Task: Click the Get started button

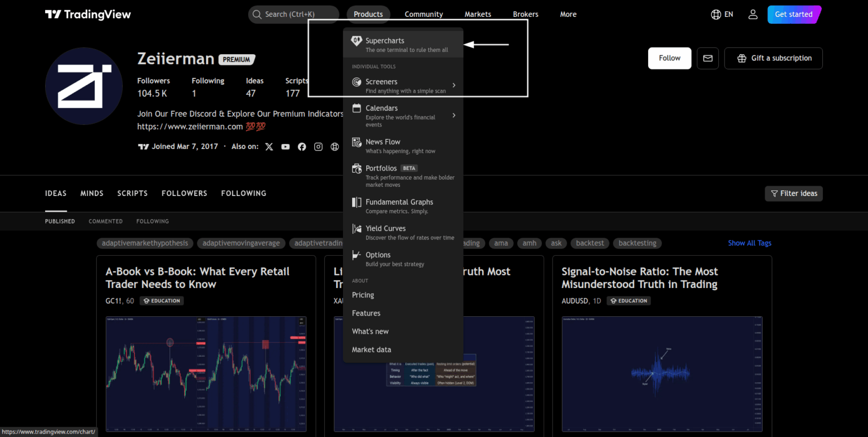Action: (793, 14)
